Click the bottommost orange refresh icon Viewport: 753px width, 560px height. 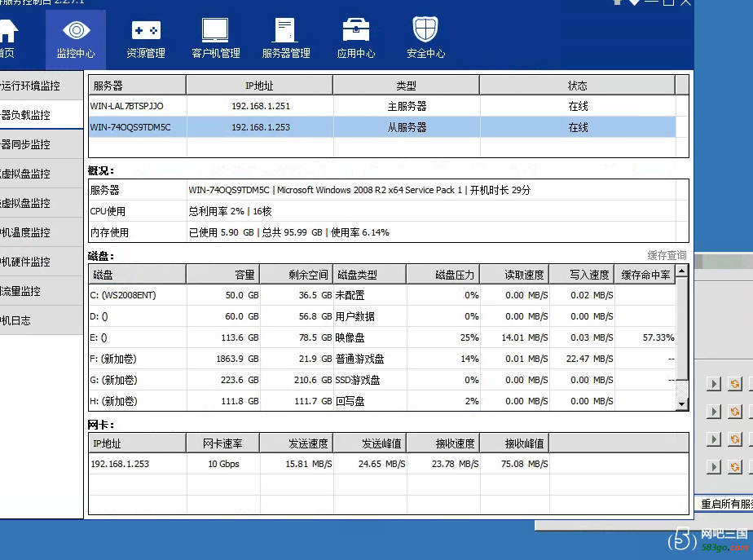(x=735, y=467)
